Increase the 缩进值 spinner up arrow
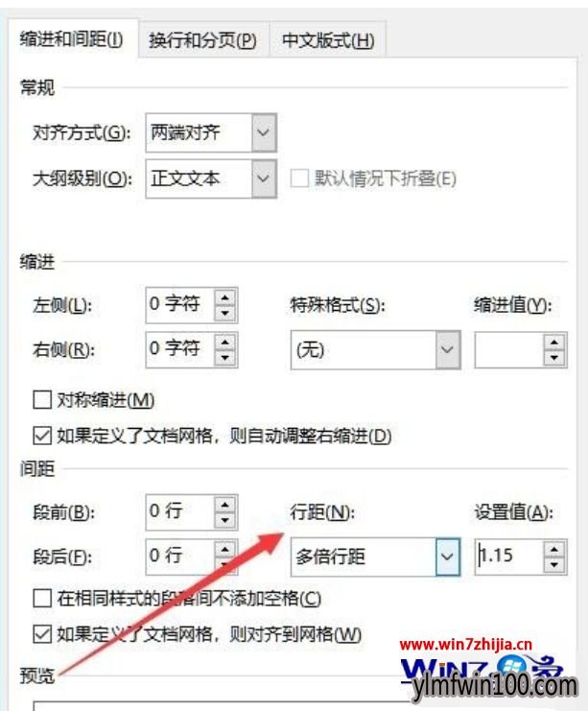 [554, 342]
